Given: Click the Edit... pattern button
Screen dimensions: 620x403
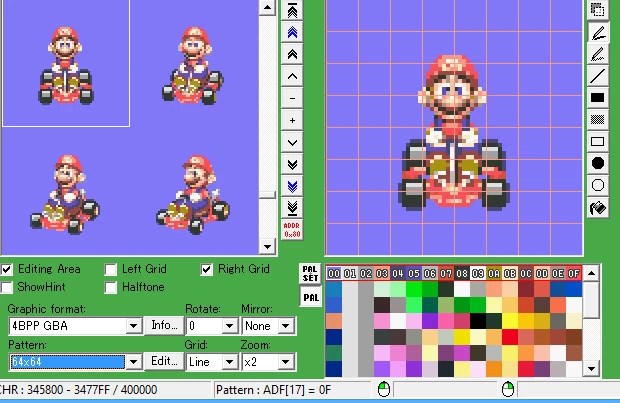Looking at the screenshot, I should tap(164, 361).
